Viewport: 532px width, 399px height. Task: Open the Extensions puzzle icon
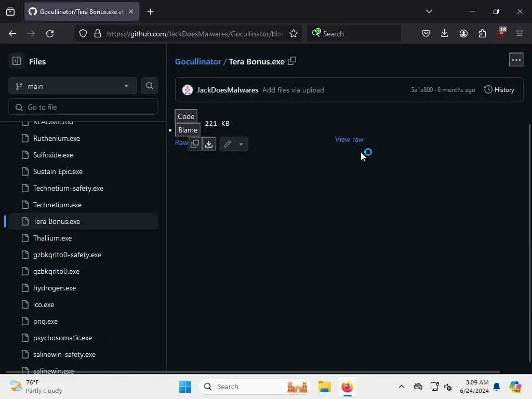coord(482,34)
